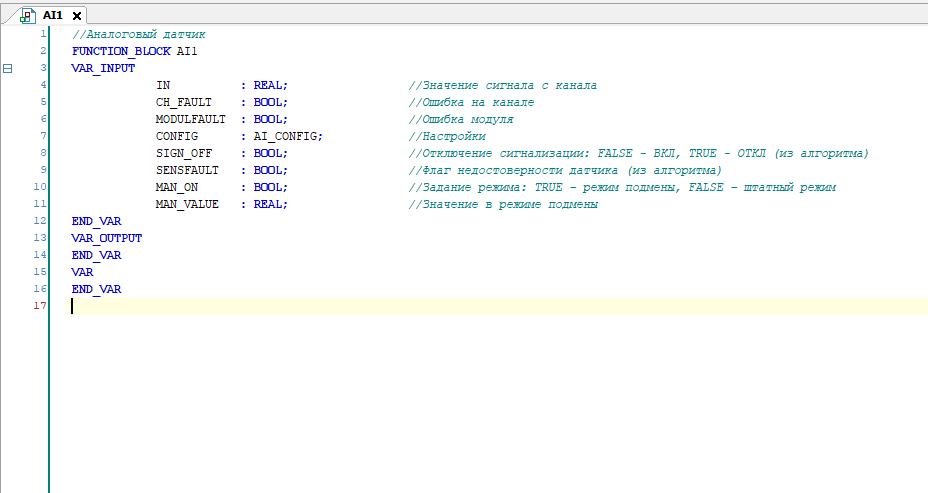Click the MAN_ON variable name
The image size is (928, 493).
176,187
